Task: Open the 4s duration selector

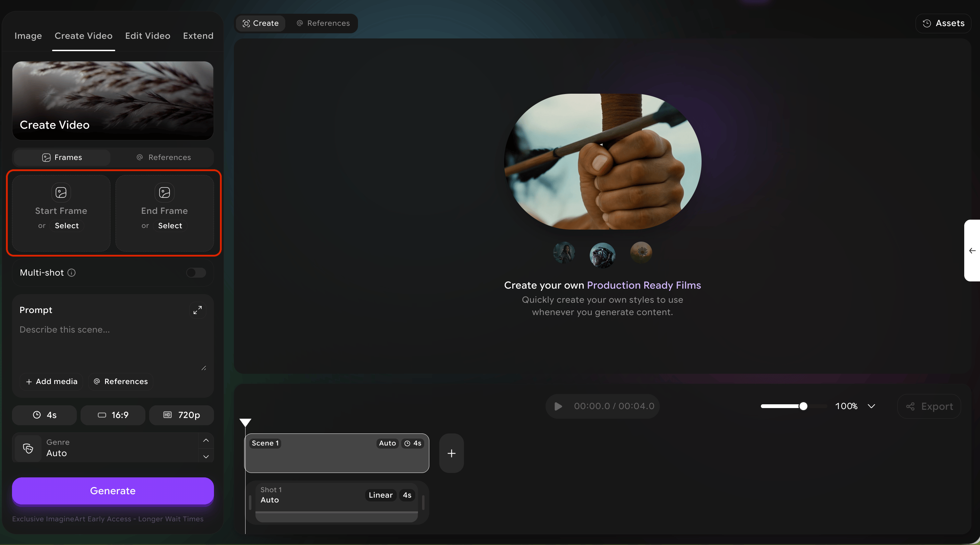Action: (x=45, y=415)
